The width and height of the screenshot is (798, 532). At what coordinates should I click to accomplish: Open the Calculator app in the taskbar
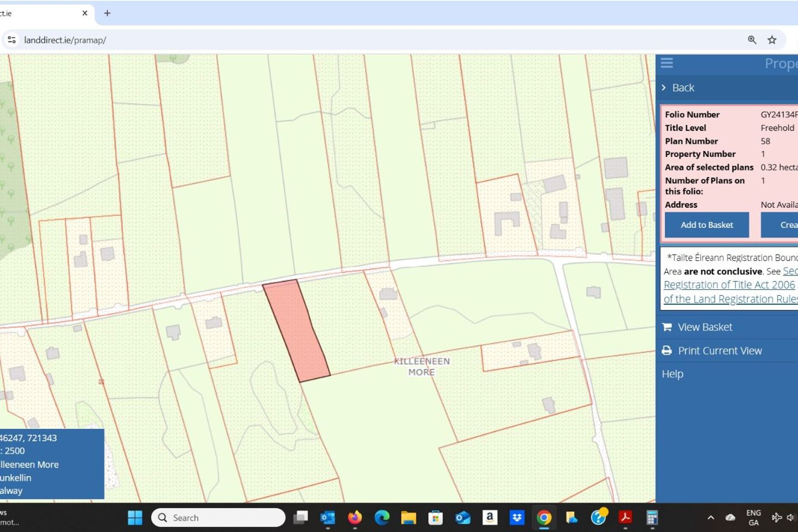pos(652,518)
